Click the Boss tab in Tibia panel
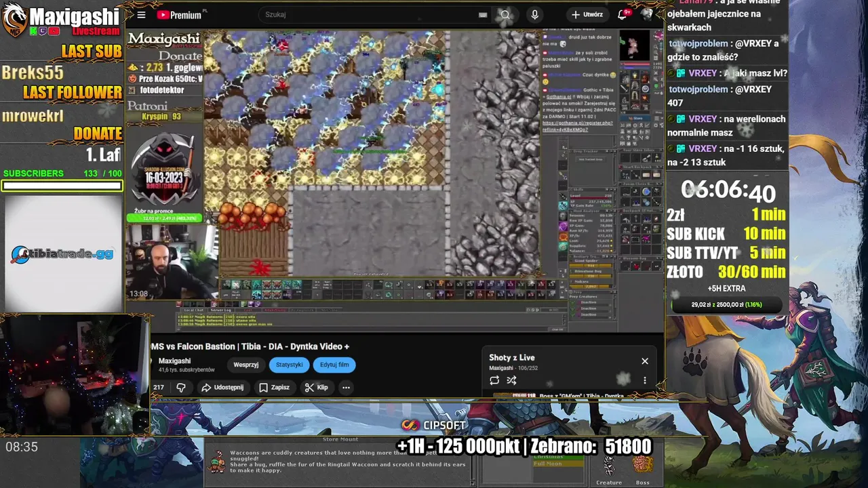Image resolution: width=868 pixels, height=488 pixels. pos(642,483)
